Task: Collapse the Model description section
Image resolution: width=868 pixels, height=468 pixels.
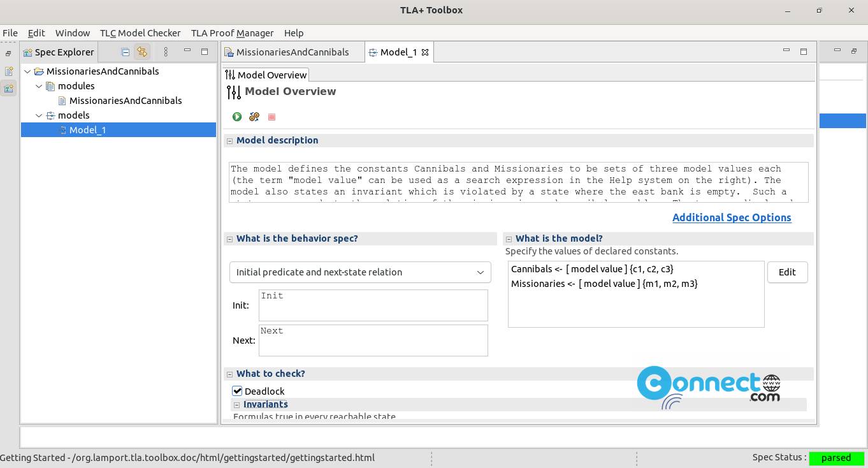Action: click(x=229, y=141)
